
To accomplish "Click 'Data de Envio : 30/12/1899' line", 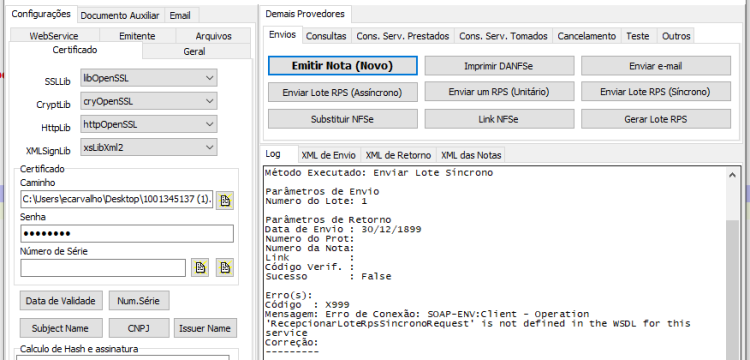I will (x=343, y=229).
